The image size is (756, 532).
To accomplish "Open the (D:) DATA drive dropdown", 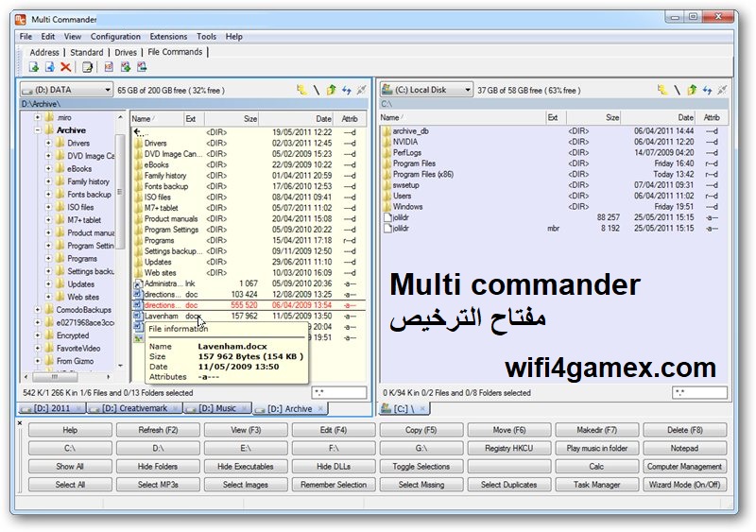I will (66, 90).
